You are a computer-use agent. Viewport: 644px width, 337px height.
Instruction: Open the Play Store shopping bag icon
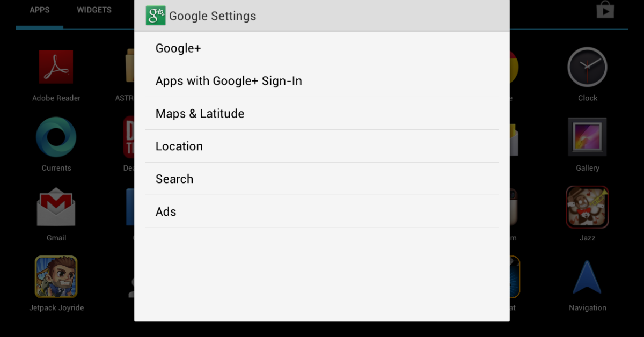[x=605, y=10]
